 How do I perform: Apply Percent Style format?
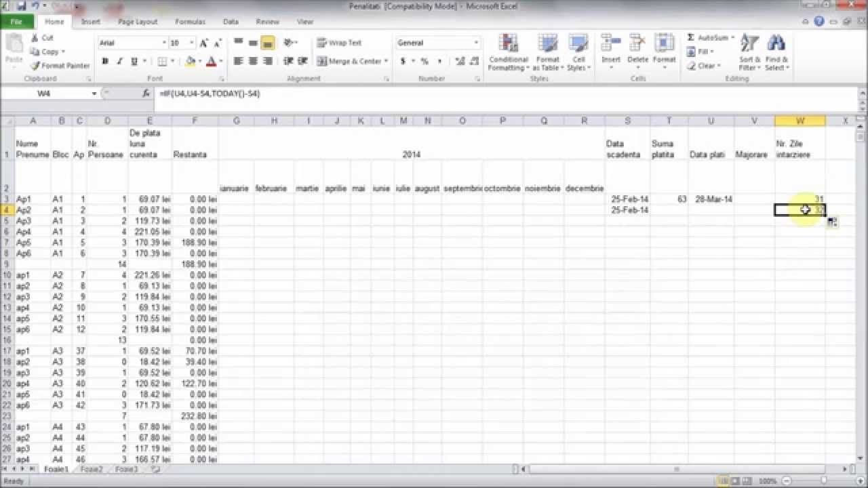coord(425,61)
